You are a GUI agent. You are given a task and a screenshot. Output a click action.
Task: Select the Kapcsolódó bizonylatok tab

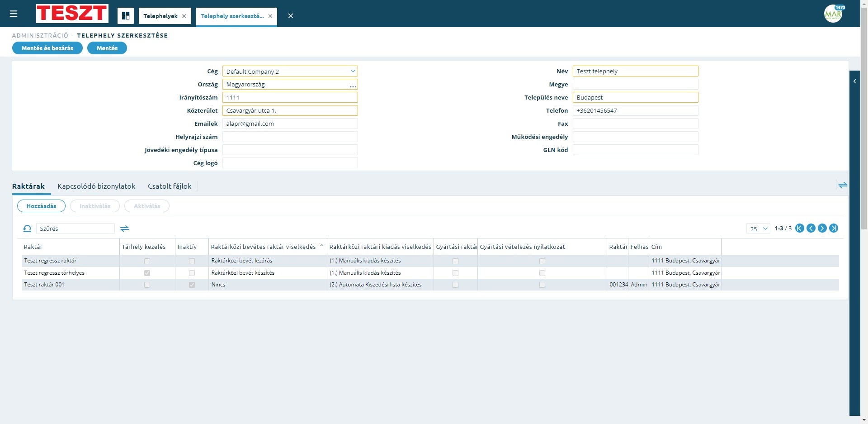click(96, 186)
